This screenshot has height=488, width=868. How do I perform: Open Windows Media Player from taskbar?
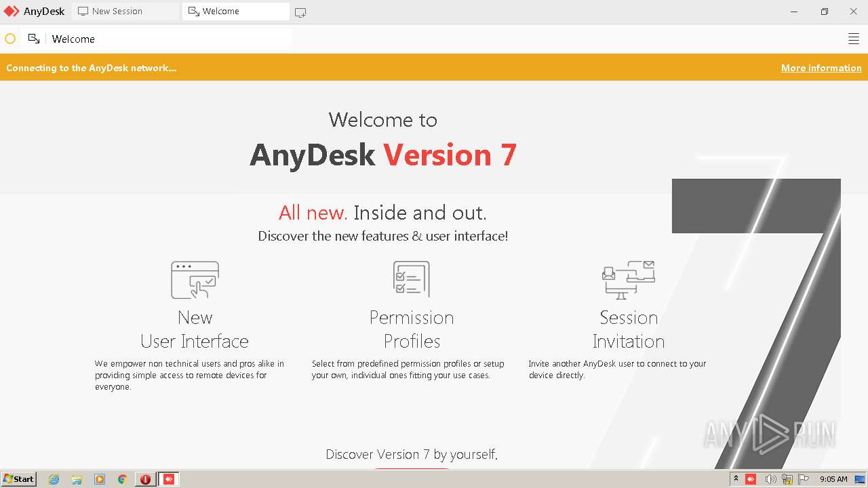[100, 479]
